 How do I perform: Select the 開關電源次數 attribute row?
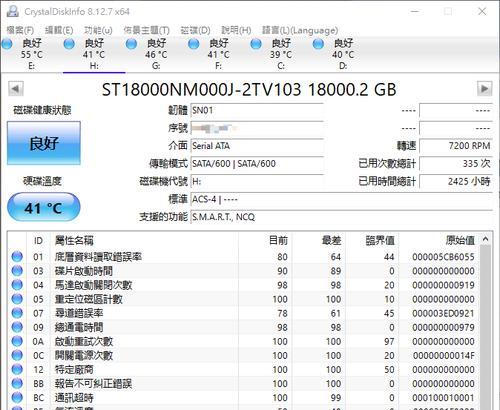pos(244,355)
